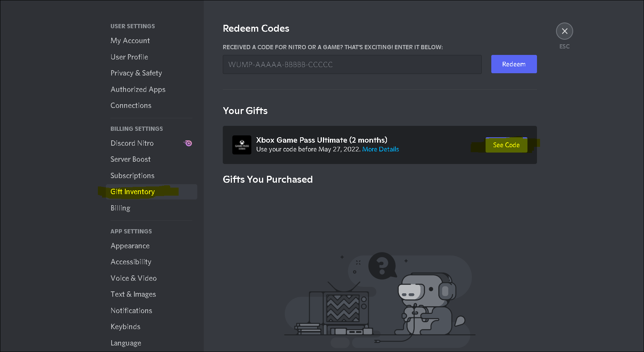This screenshot has width=644, height=352.
Task: Click See Code for Xbox Game Pass
Action: click(x=506, y=145)
